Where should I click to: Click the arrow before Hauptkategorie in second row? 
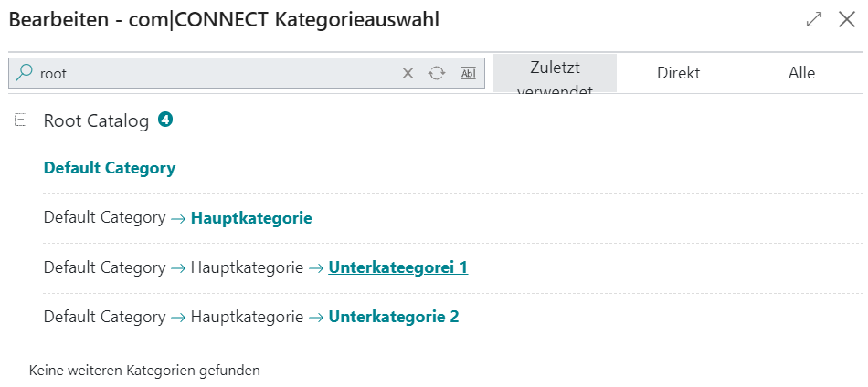[178, 218]
